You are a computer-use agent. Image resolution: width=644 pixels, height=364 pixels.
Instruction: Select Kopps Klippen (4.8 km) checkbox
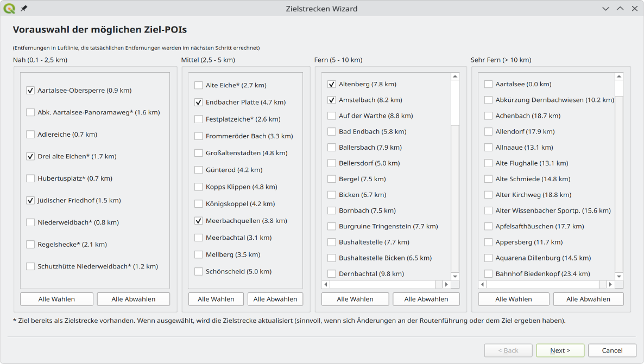(199, 187)
